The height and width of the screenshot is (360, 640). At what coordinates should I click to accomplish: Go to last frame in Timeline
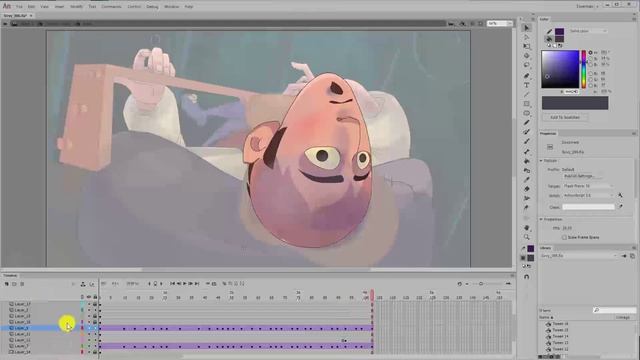pos(197,283)
